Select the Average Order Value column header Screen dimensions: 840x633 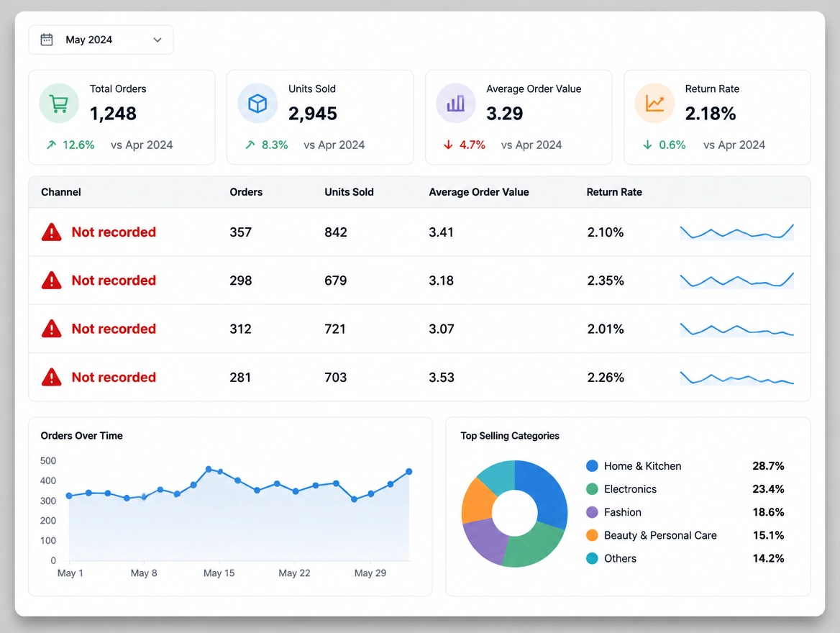(479, 192)
